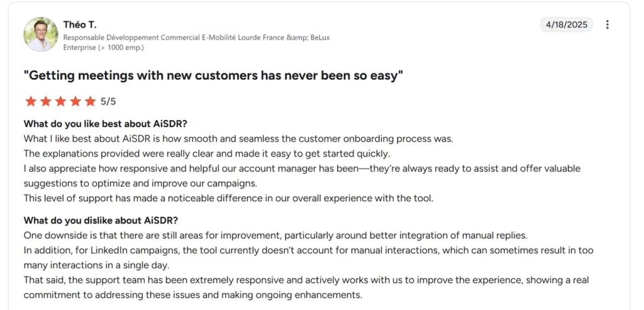The height and width of the screenshot is (310, 644).
Task: Click the review title about getting meetings
Action: (x=213, y=76)
